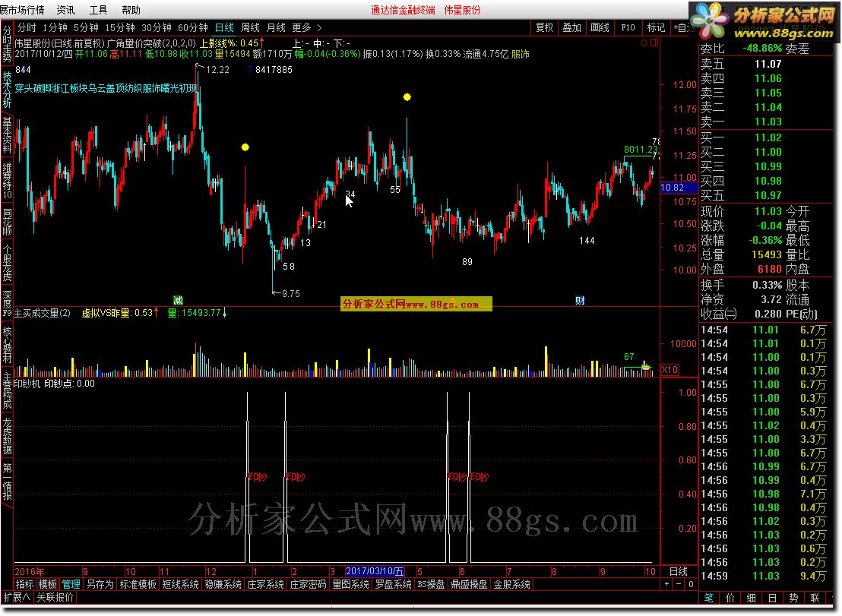Select the 细 detail tab
Image resolution: width=842 pixels, height=616 pixels.
click(752, 598)
